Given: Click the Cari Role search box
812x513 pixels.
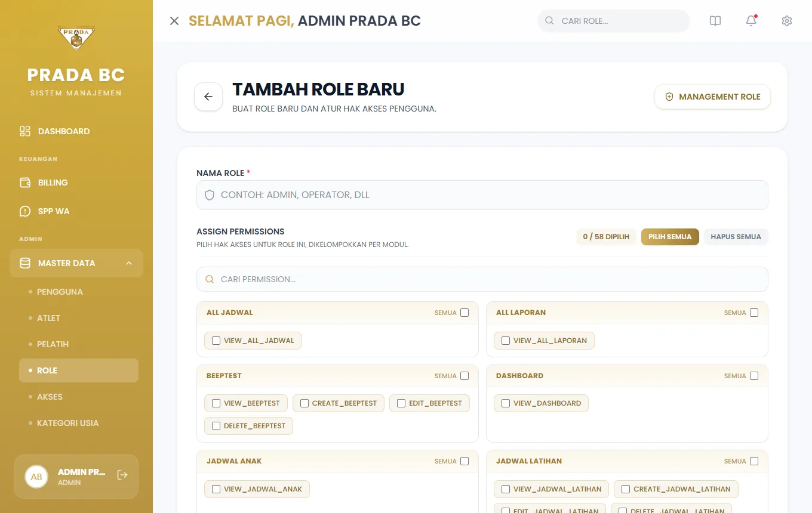Looking at the screenshot, I should (x=614, y=21).
